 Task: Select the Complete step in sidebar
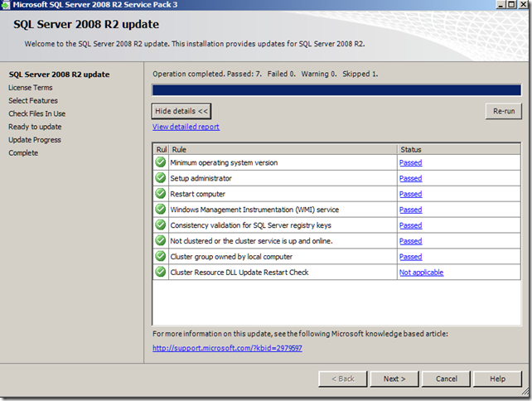pyautogui.click(x=23, y=153)
